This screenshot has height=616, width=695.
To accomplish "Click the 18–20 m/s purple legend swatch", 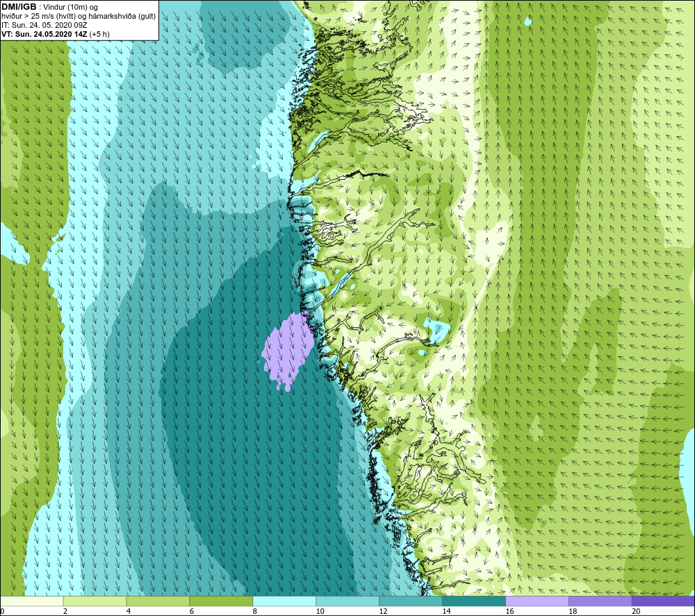I will coord(600,601).
